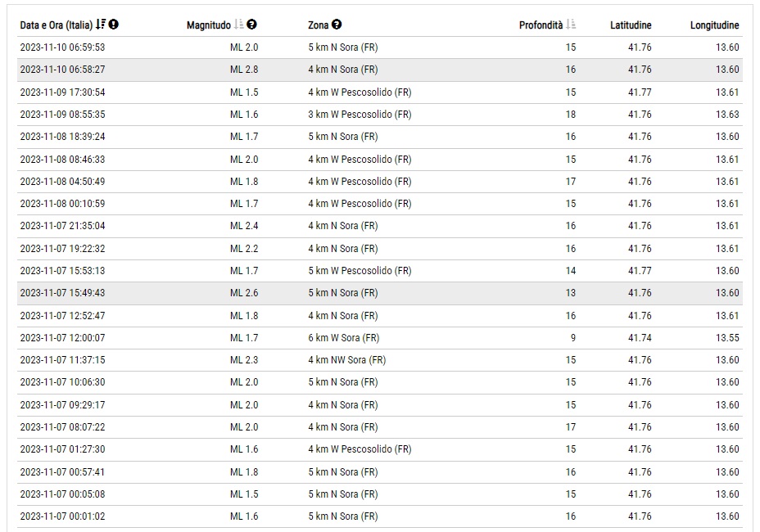Open the ML 2.4 event at 21:35:04

(x=379, y=226)
